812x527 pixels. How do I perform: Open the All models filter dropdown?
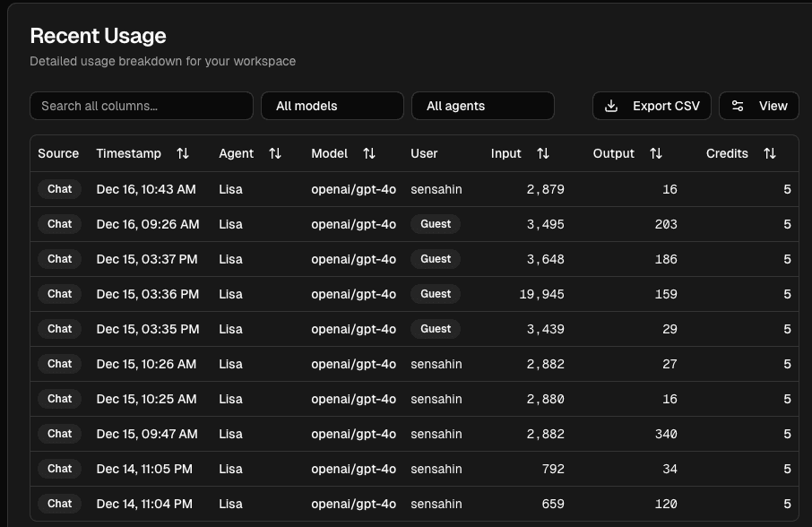coord(332,106)
